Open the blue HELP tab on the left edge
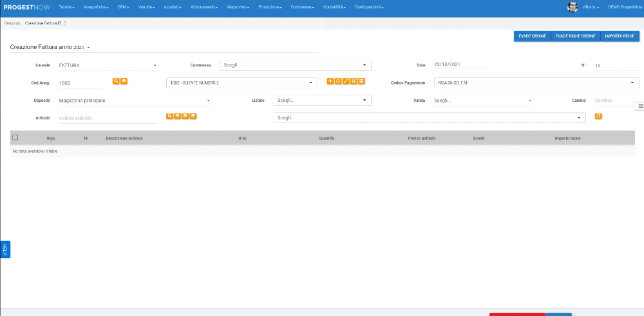Viewport: 644px width, 316px height. (x=5, y=249)
